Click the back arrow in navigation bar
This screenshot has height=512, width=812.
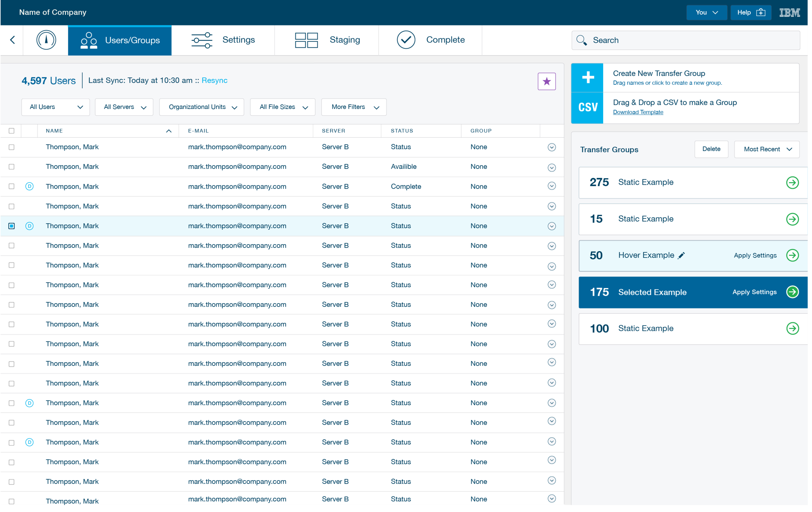12,40
